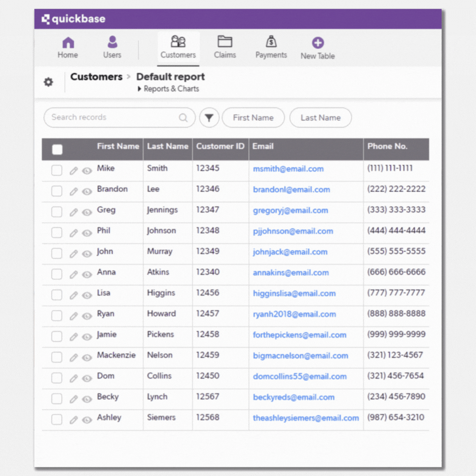Click pencil icon for Phil Johnson
Viewport: 476px width, 476px height.
[x=74, y=233]
